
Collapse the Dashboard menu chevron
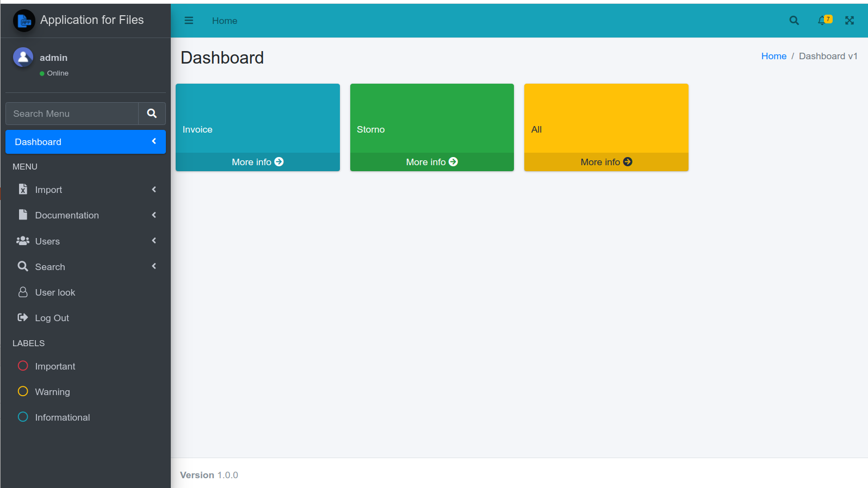tap(154, 141)
